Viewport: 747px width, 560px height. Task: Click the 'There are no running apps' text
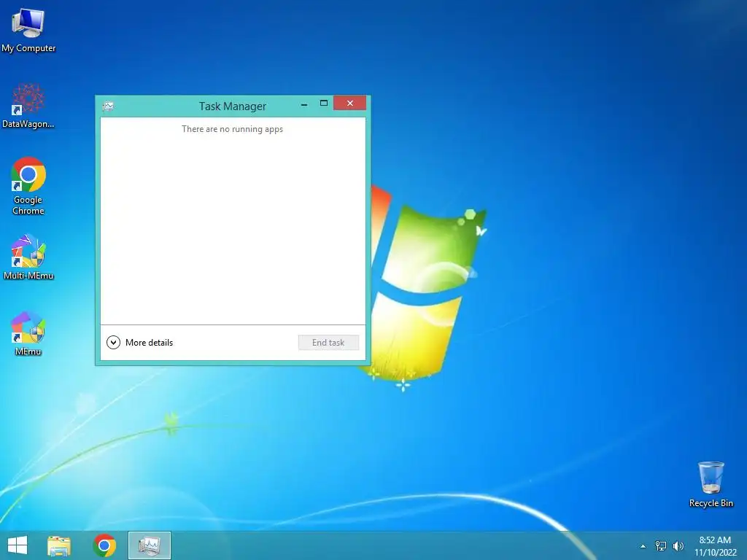click(233, 129)
